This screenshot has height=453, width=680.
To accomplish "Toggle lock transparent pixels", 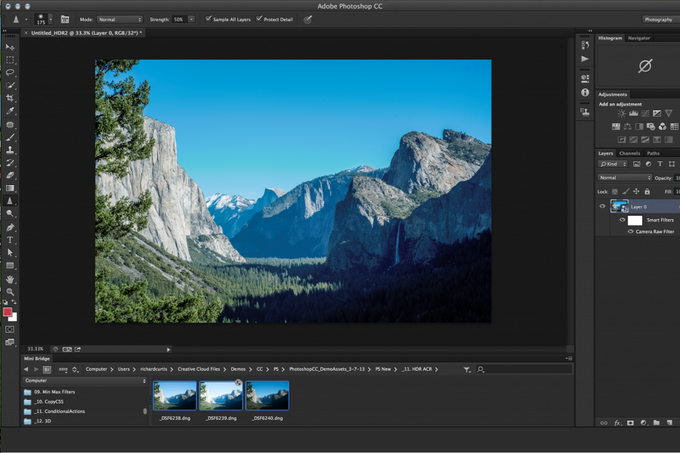I will pyautogui.click(x=615, y=191).
